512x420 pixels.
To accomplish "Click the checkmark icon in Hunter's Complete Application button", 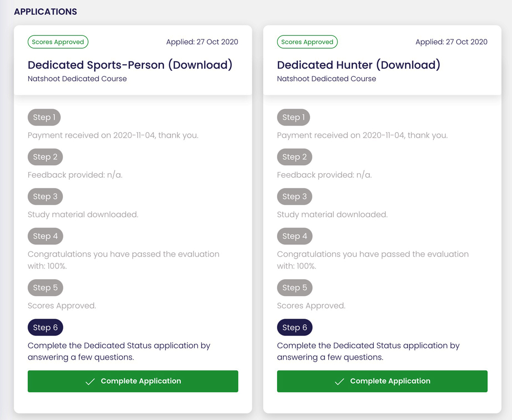I will (x=339, y=381).
